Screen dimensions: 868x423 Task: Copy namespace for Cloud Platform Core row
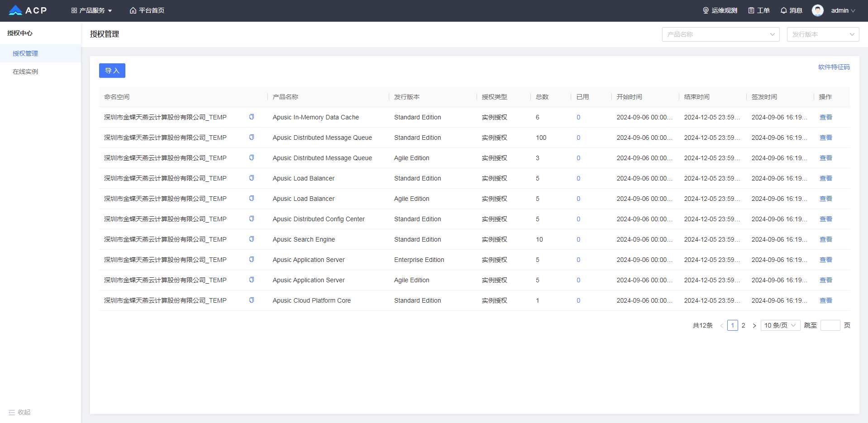pyautogui.click(x=252, y=300)
